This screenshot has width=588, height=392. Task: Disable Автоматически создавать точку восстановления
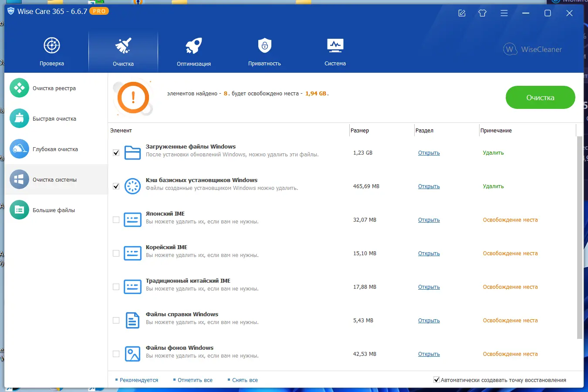pyautogui.click(x=436, y=379)
